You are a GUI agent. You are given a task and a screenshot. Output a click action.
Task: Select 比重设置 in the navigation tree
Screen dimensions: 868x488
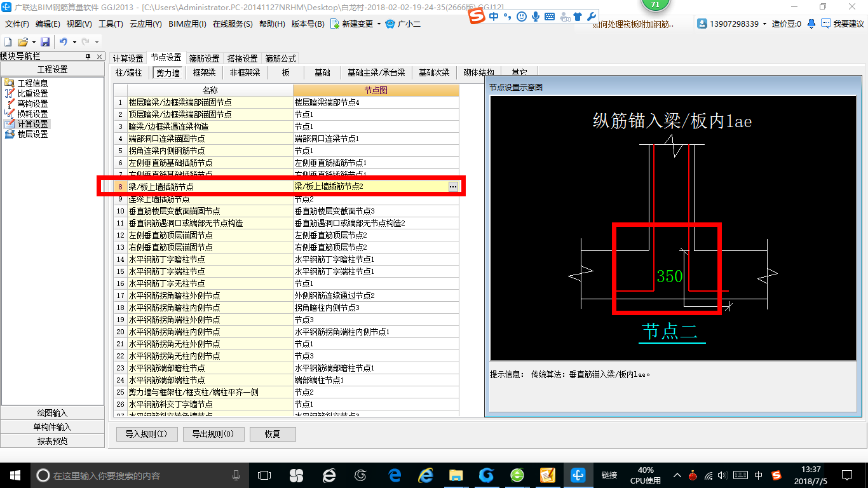click(x=32, y=93)
